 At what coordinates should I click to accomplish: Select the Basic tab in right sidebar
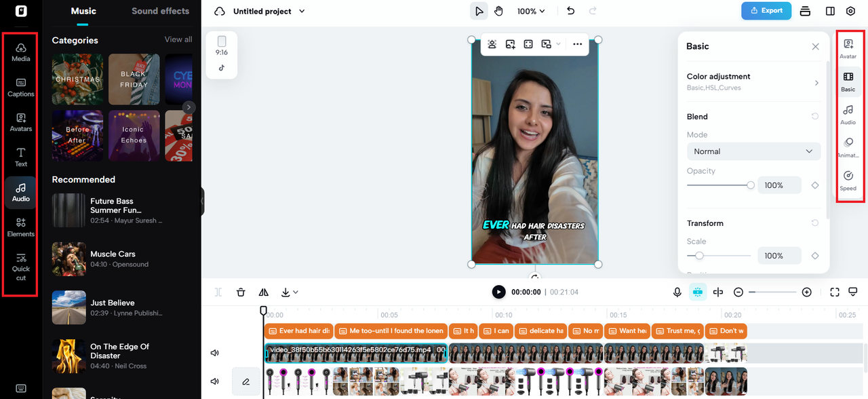[x=848, y=82]
